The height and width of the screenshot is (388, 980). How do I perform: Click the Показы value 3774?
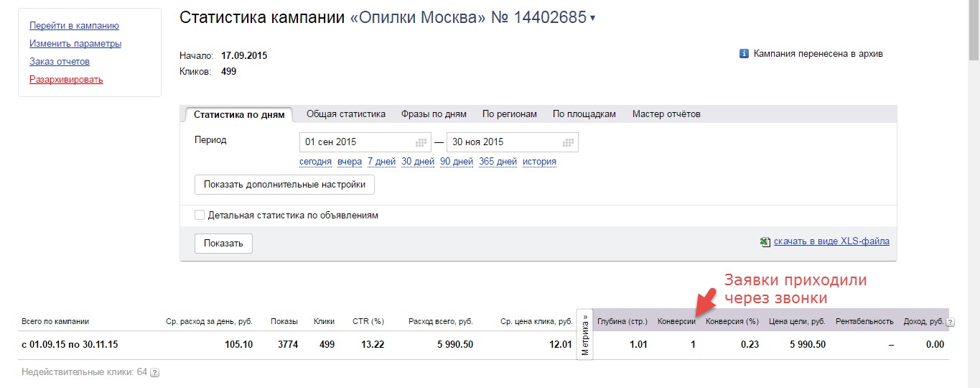[x=288, y=345]
